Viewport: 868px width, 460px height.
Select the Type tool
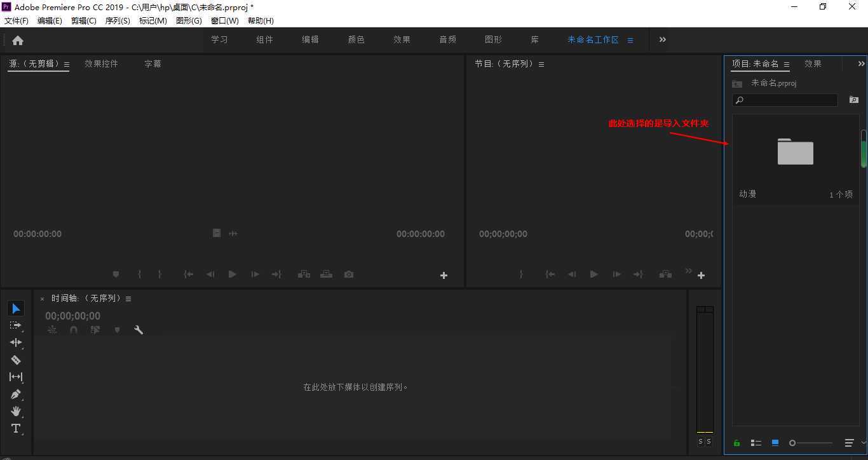(16, 428)
